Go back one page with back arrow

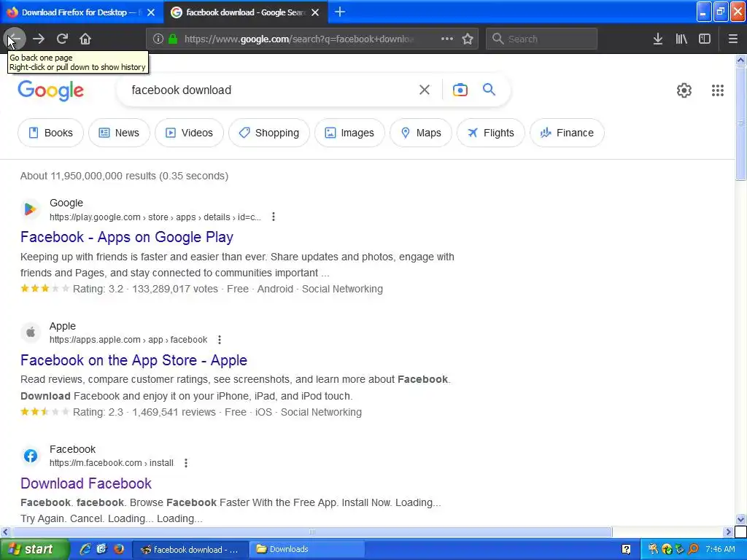[15, 39]
